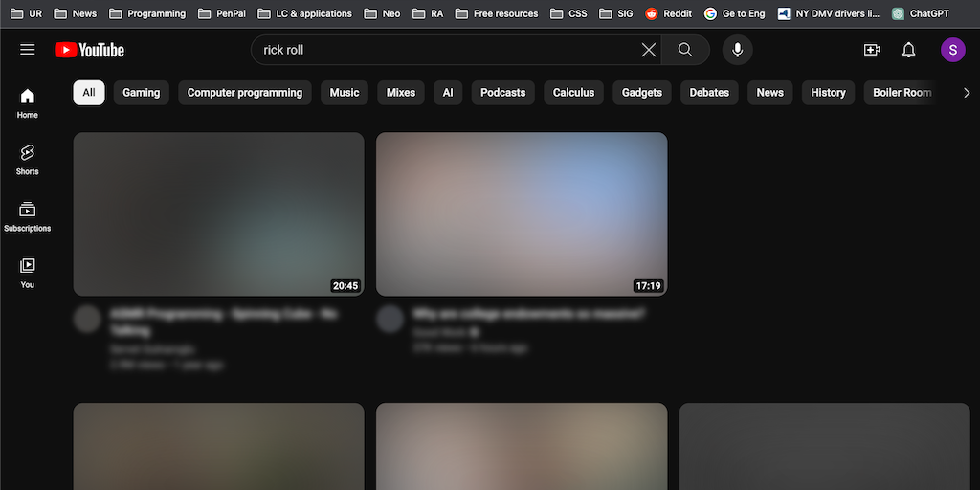Screen dimensions: 980x490
Task: Open the account avatar menu
Action: tap(953, 50)
